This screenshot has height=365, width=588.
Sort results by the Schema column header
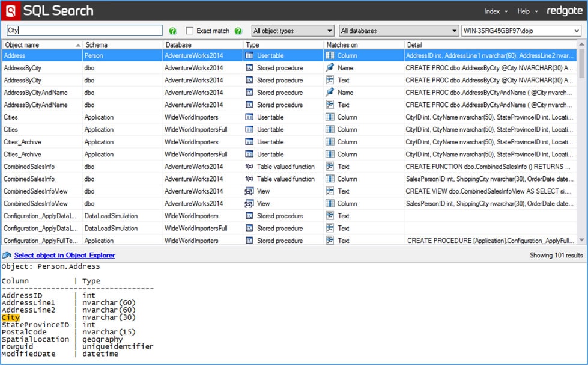[123, 44]
